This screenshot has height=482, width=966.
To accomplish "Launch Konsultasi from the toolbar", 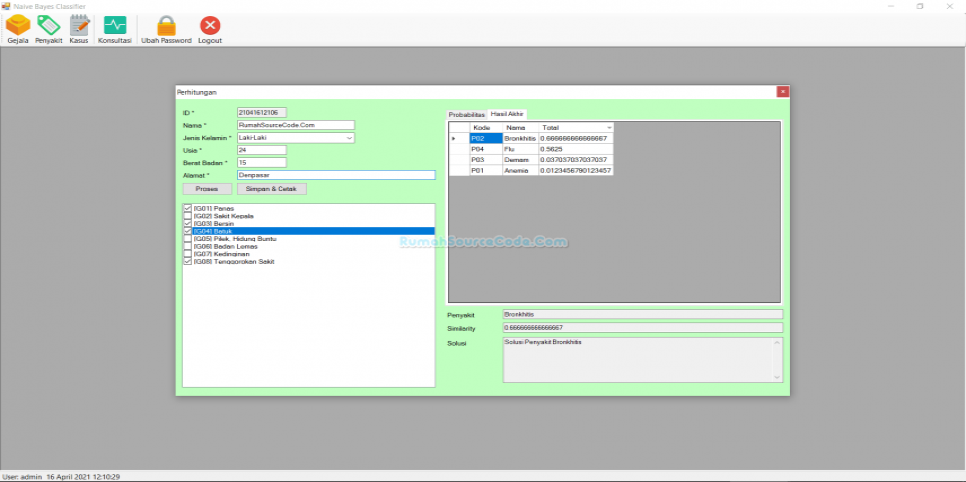I will 115,26.
